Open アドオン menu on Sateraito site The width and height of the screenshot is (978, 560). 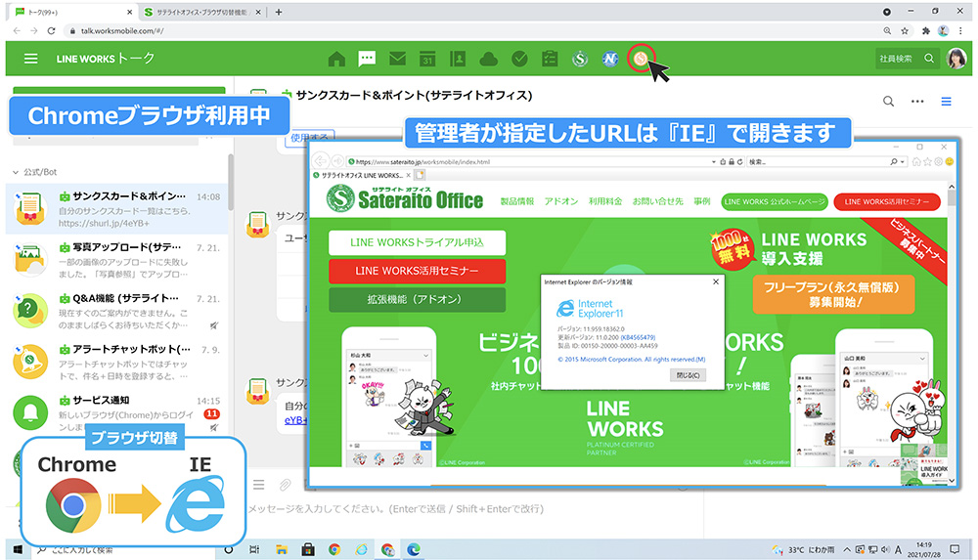[560, 201]
